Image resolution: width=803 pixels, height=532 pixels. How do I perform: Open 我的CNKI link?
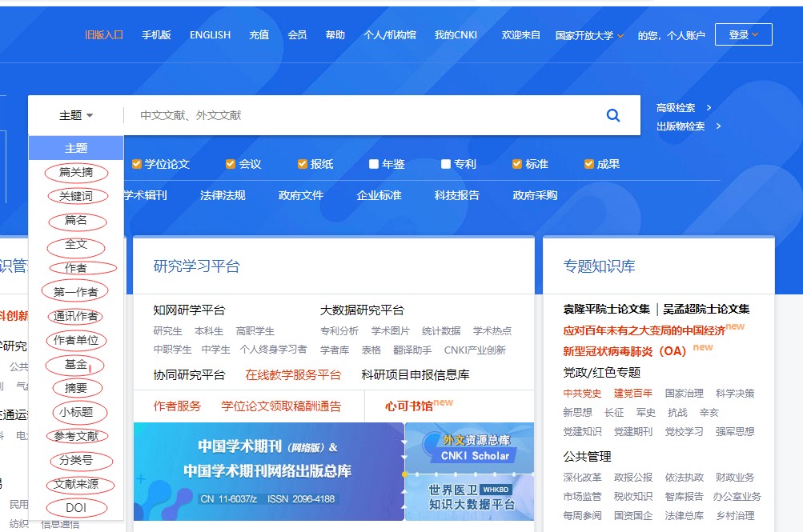click(456, 34)
